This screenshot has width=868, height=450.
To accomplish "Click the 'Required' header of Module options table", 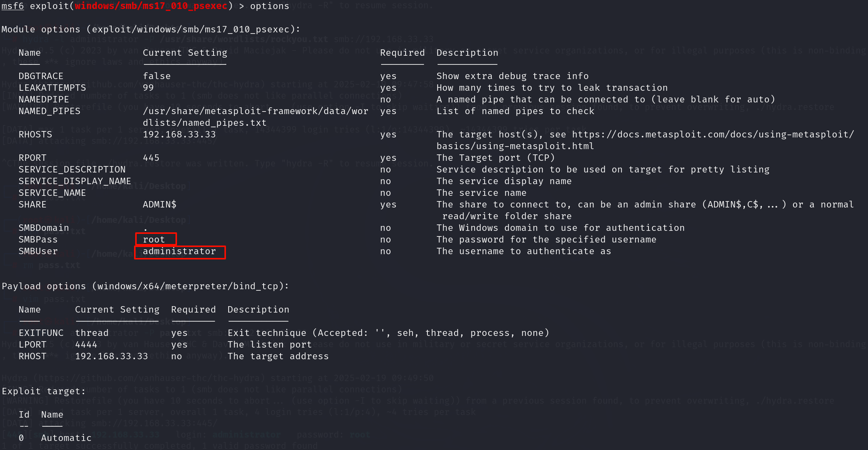I will (x=402, y=53).
